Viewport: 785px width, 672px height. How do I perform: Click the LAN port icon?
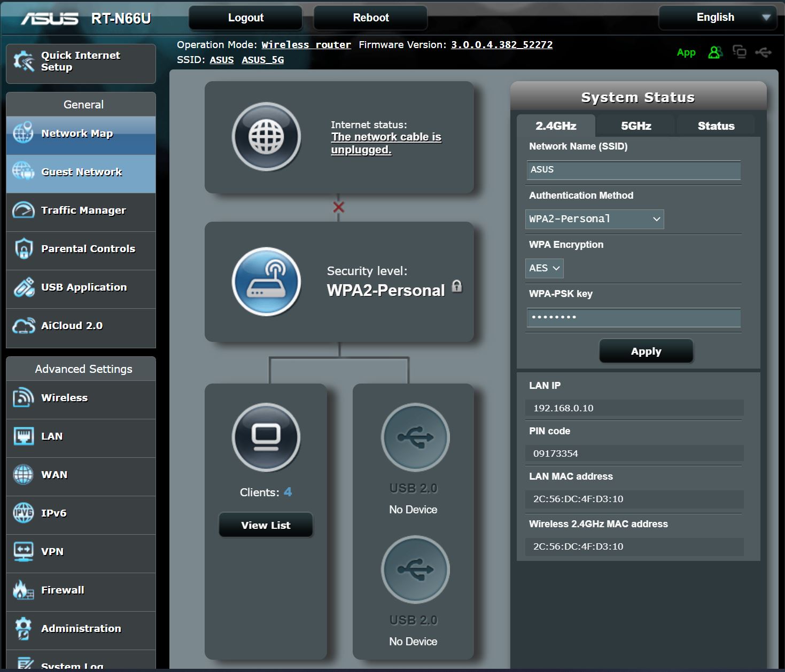[24, 436]
